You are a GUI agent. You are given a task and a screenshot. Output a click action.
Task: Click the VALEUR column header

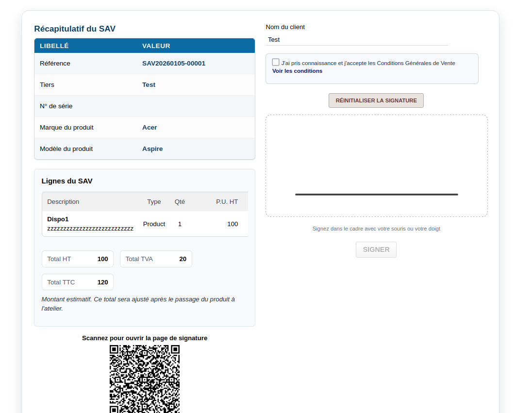156,46
